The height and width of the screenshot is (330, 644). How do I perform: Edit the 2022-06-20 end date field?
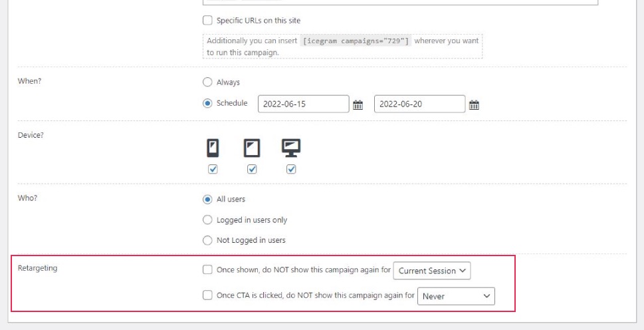click(x=420, y=104)
